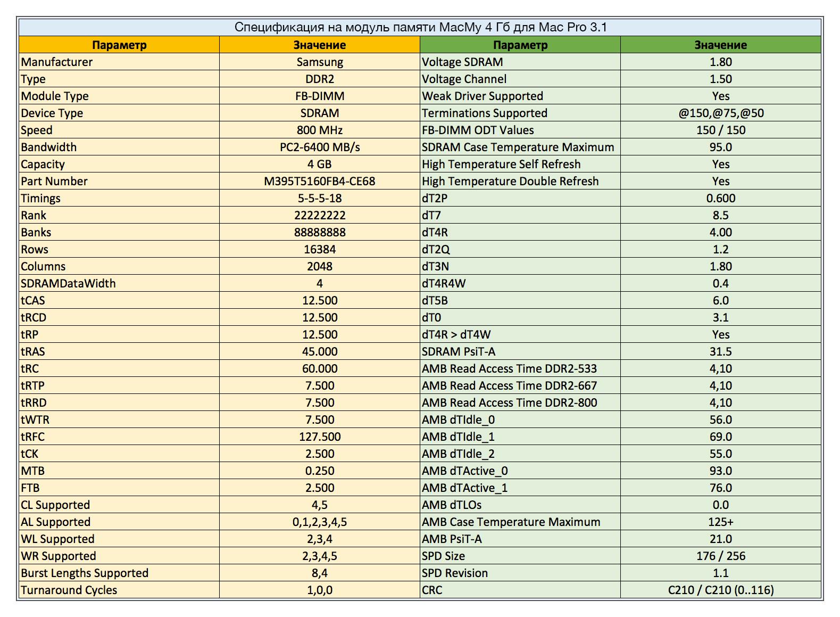Select the 'FB-DIMM' value cell

click(320, 96)
